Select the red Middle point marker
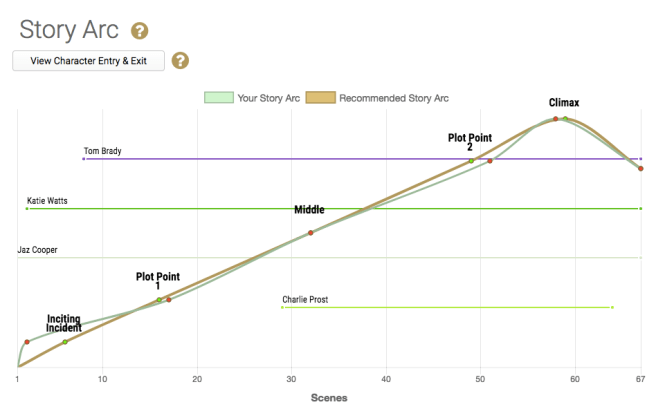 311,233
